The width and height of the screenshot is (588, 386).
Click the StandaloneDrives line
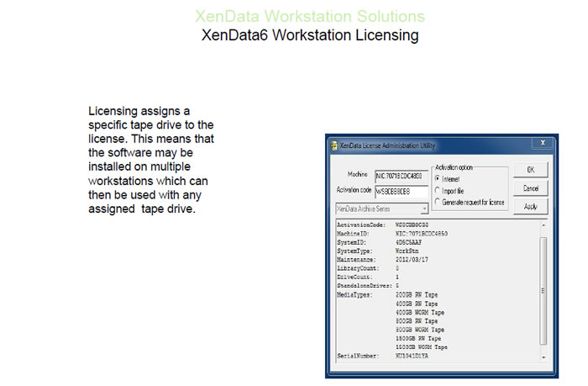[x=368, y=286]
